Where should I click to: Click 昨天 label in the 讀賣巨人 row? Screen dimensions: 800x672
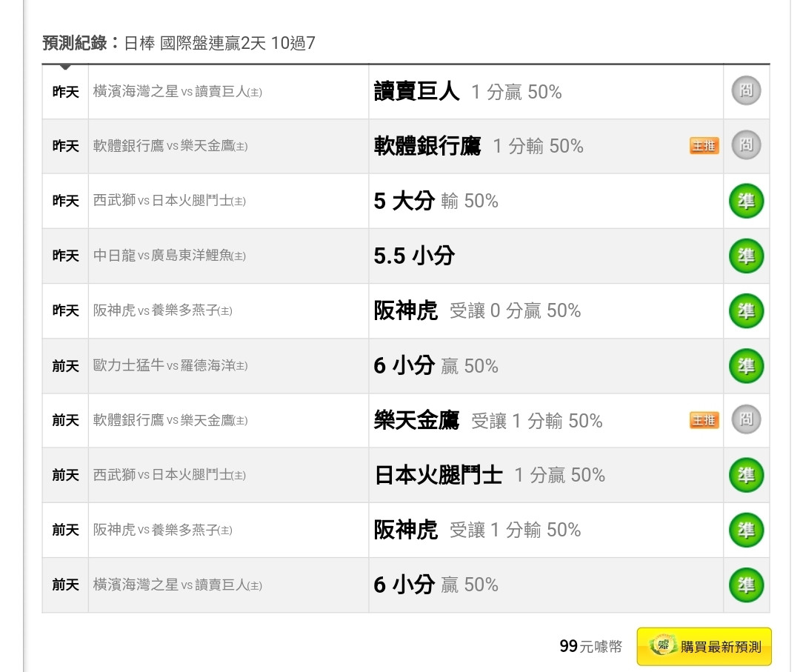click(x=66, y=92)
